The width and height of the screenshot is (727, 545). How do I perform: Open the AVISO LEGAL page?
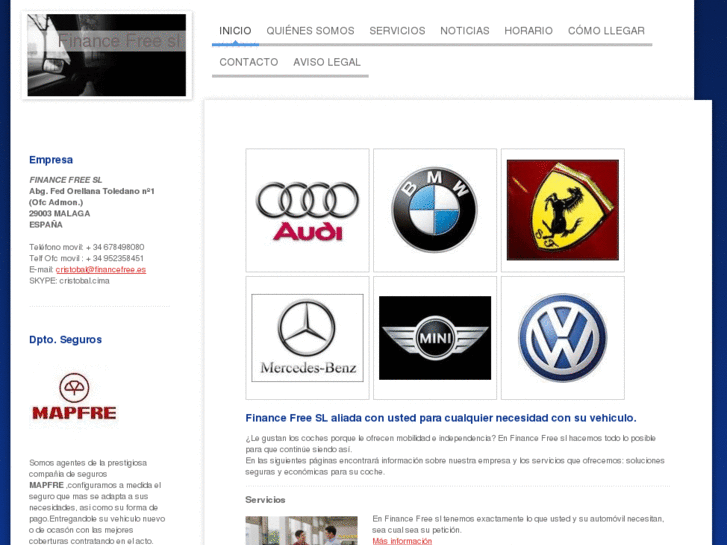[327, 62]
